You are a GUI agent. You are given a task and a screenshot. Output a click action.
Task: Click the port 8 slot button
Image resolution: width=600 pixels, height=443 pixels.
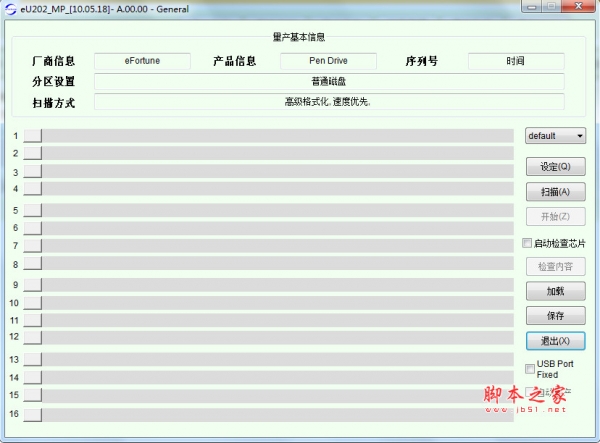click(33, 264)
